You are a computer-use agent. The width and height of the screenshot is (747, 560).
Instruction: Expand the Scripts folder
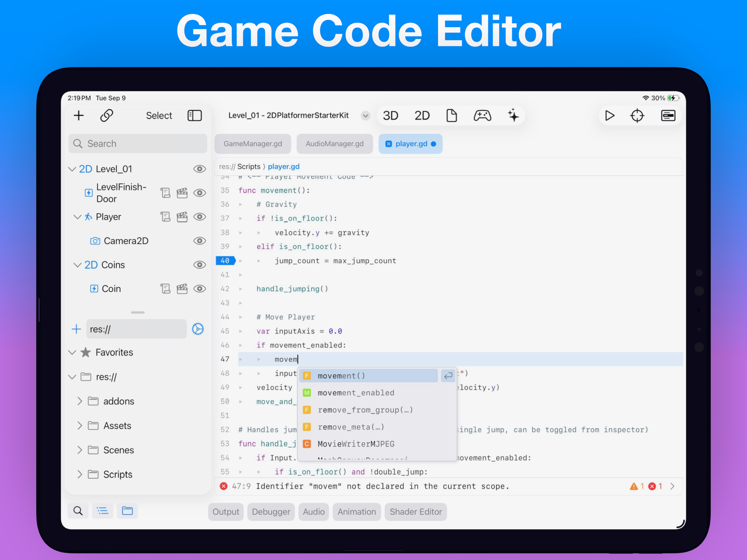point(80,474)
